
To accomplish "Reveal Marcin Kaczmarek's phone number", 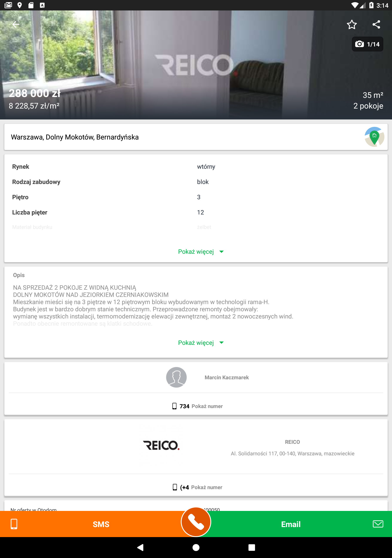I will click(207, 406).
